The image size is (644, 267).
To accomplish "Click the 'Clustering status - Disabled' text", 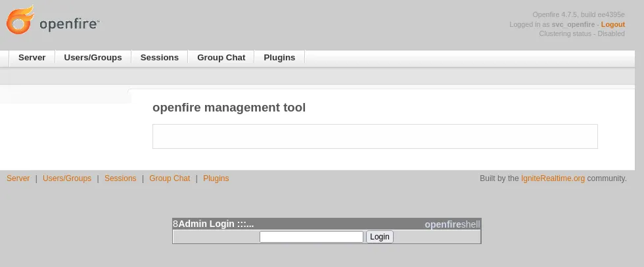I will (x=582, y=33).
